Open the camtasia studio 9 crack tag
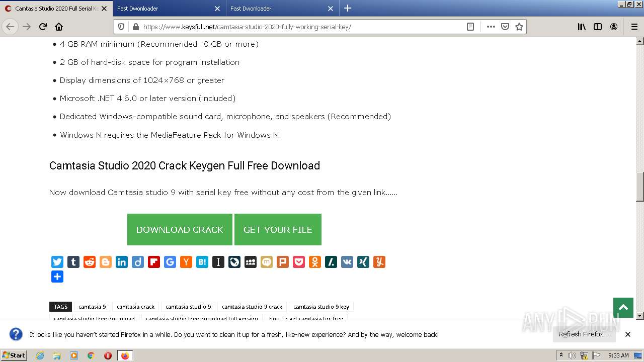The width and height of the screenshot is (644, 362). tap(252, 307)
